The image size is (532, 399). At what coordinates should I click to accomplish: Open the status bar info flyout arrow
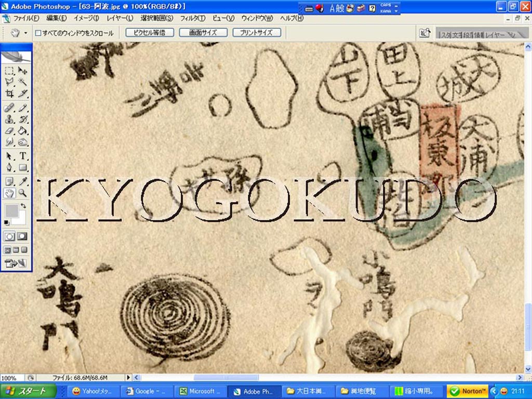pos(128,377)
